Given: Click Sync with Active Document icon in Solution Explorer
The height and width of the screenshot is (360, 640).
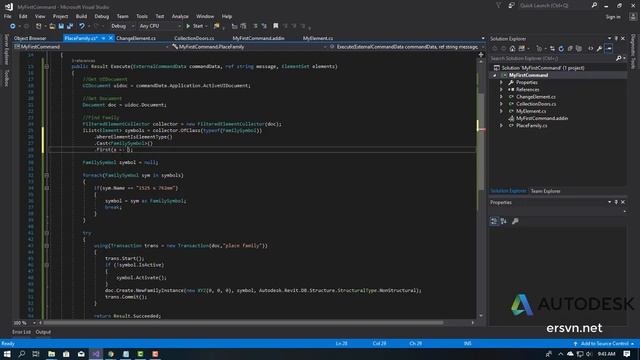Looking at the screenshot, I should [552, 49].
